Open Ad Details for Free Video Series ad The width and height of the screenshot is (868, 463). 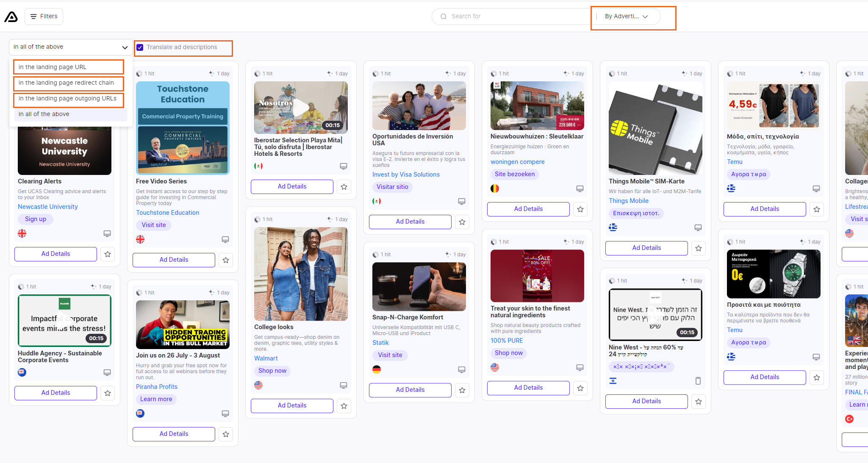click(x=174, y=260)
